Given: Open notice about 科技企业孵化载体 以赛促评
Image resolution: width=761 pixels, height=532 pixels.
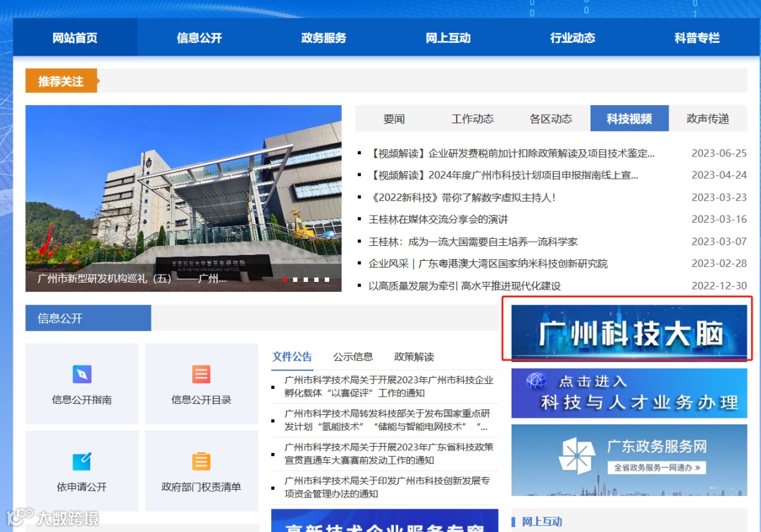Looking at the screenshot, I should 389,386.
